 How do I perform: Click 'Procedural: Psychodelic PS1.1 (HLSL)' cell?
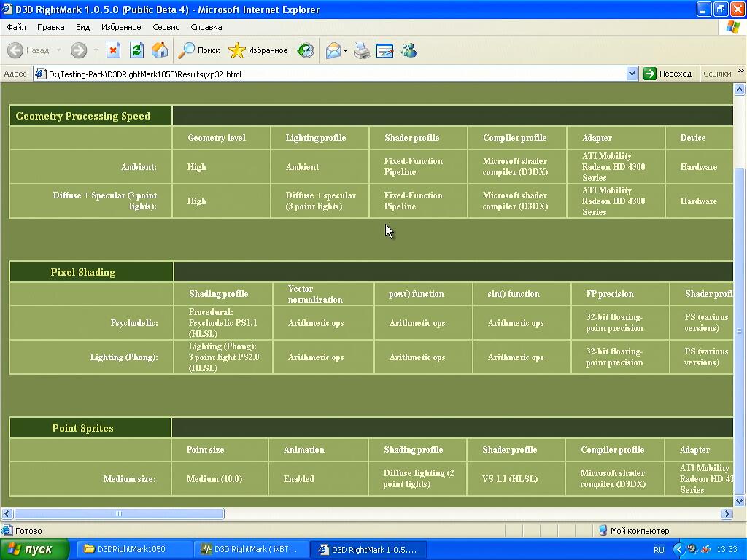[223, 323]
